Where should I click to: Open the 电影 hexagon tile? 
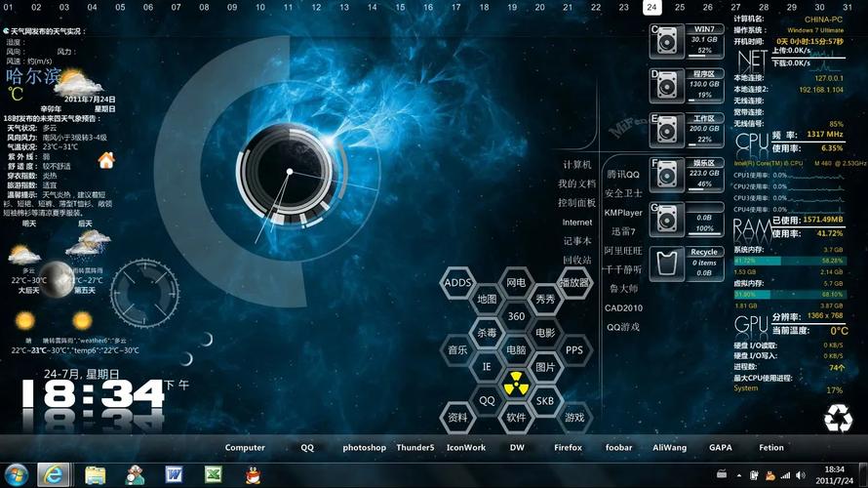pos(545,333)
